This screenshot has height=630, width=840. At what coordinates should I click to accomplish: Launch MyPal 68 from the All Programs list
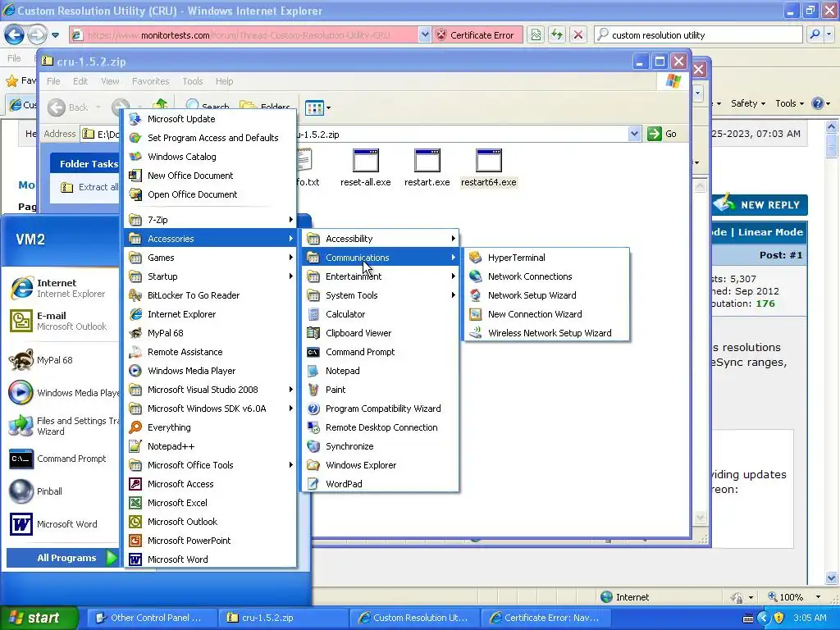210,333
